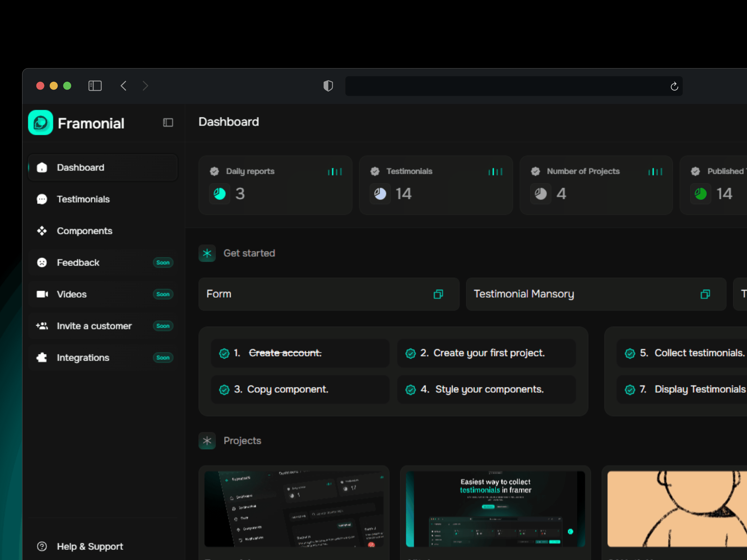Open Components in the sidebar
The width and height of the screenshot is (747, 560).
tap(103, 231)
